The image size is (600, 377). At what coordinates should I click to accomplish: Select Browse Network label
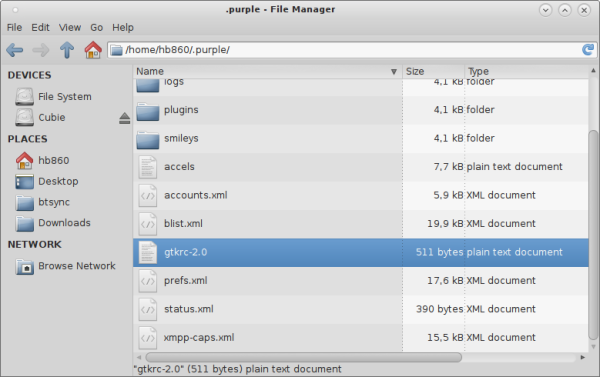[x=77, y=266]
